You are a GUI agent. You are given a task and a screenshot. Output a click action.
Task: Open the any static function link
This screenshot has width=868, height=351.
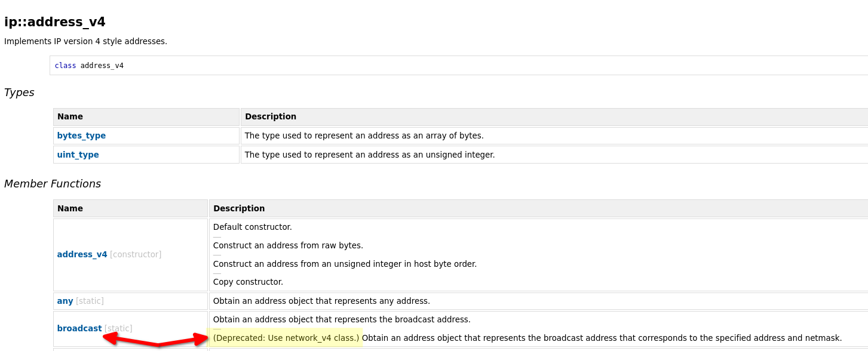(x=65, y=301)
